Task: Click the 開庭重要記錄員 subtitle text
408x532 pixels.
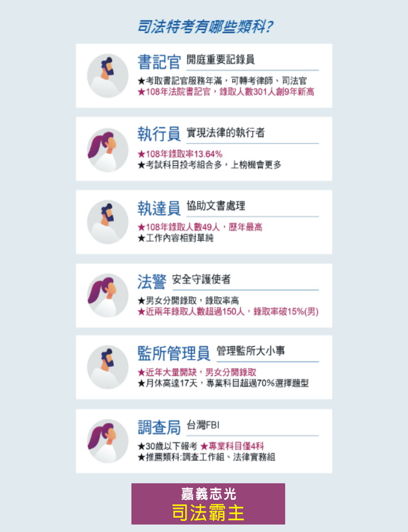Action: (x=221, y=60)
